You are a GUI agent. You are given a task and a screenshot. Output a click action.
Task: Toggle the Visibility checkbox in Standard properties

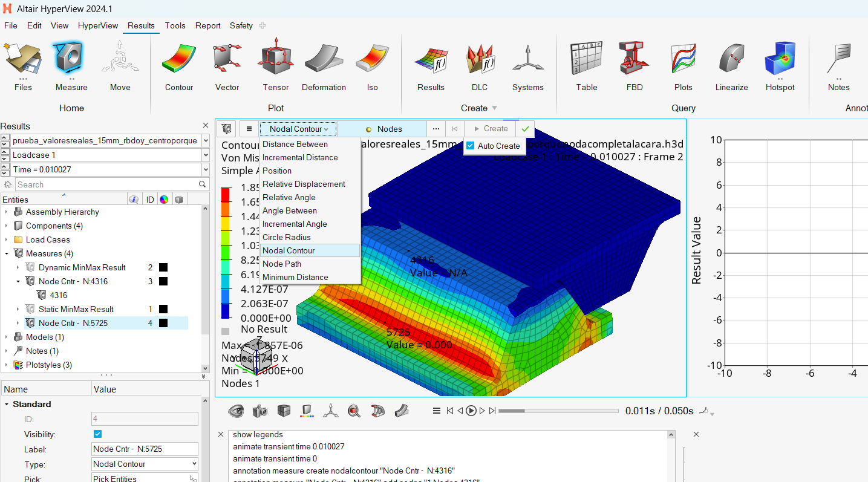click(98, 434)
